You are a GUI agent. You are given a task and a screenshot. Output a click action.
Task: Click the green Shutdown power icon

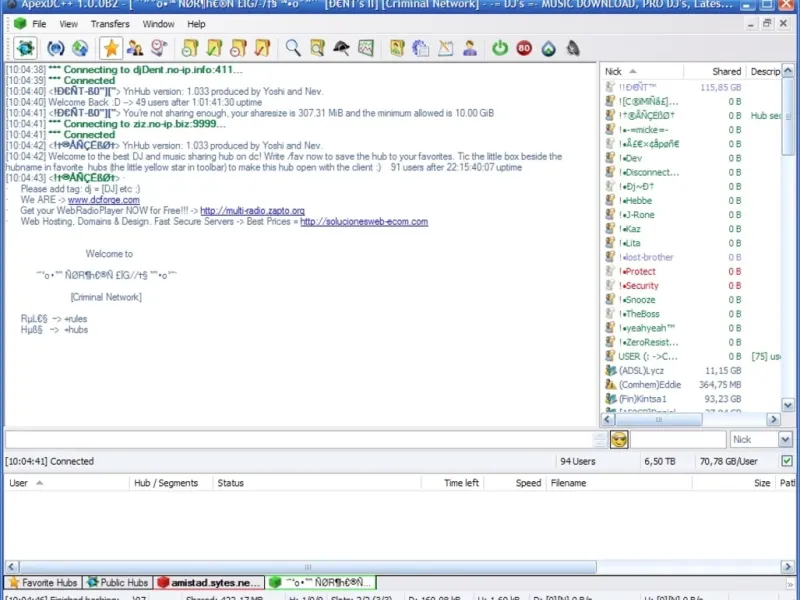(500, 48)
